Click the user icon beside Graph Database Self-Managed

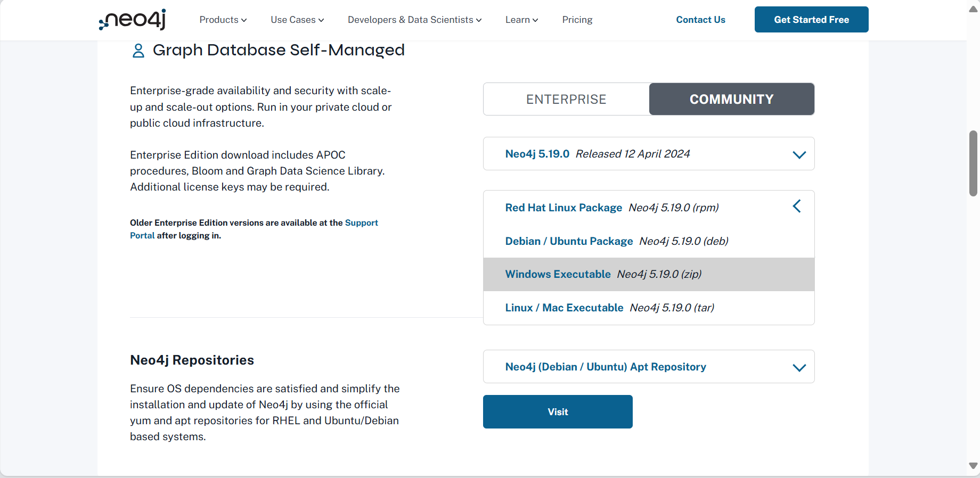click(x=138, y=51)
